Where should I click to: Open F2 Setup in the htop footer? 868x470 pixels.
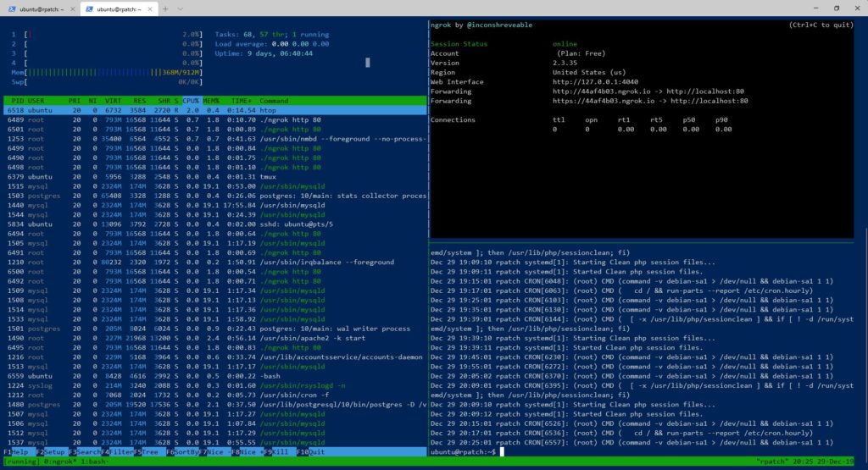tap(51, 452)
